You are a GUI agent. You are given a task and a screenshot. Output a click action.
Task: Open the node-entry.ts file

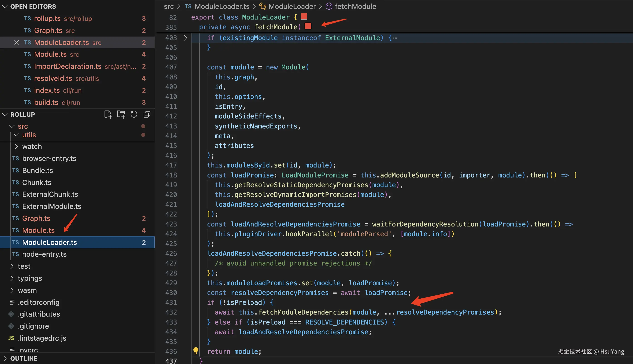(x=44, y=254)
